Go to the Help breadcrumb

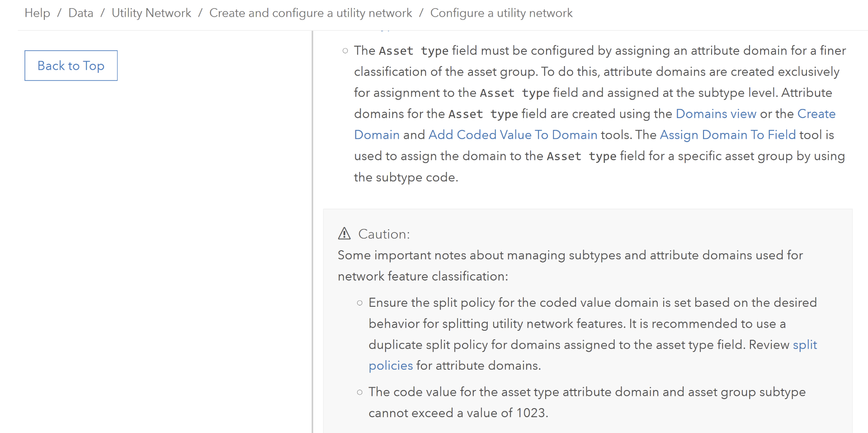37,13
